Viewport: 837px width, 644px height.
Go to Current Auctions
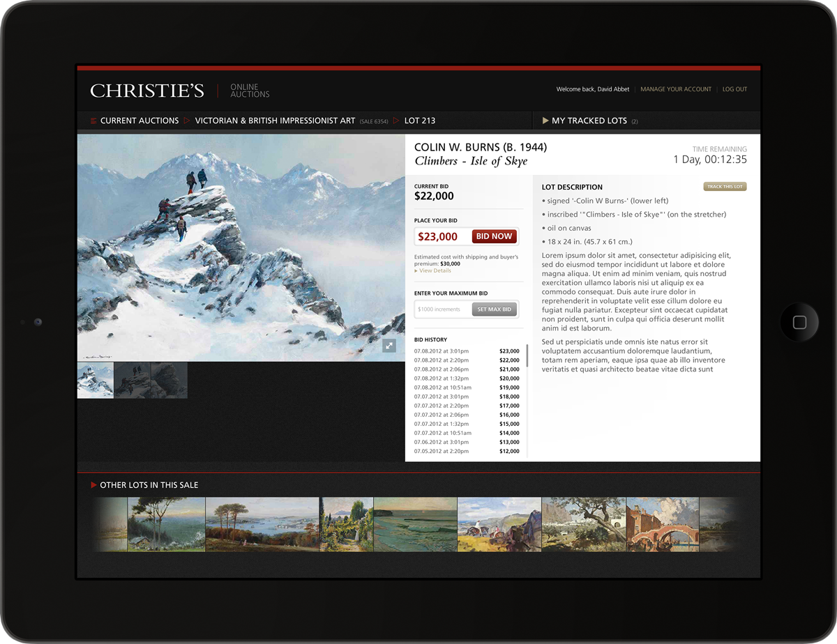[139, 121]
